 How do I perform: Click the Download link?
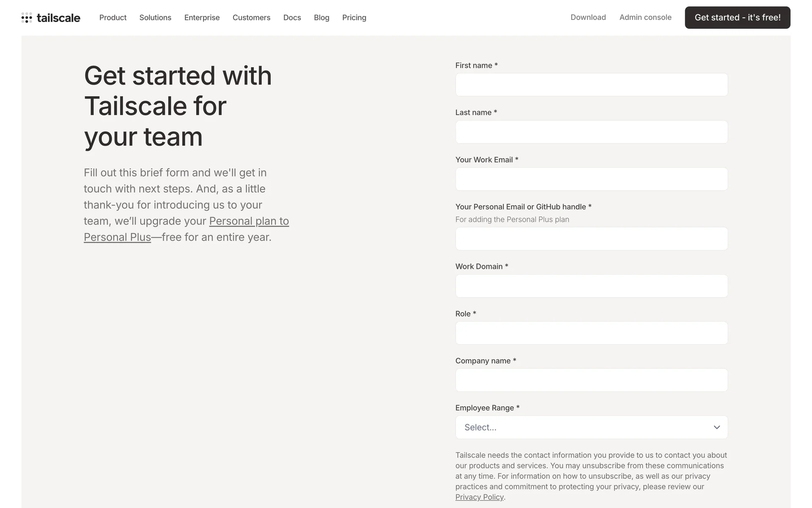point(588,17)
